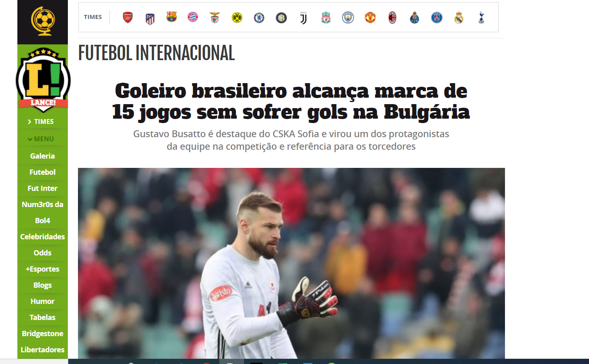Open the Arsenal team crest

click(128, 17)
